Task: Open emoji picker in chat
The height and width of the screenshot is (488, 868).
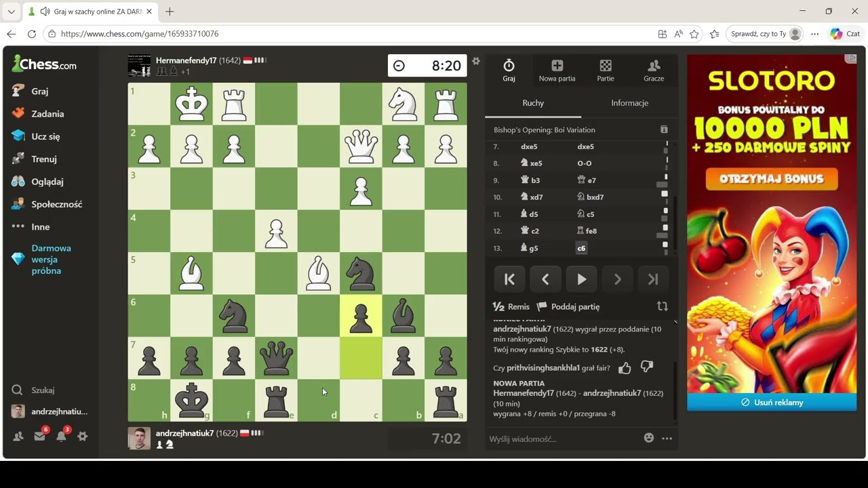Action: (x=649, y=438)
